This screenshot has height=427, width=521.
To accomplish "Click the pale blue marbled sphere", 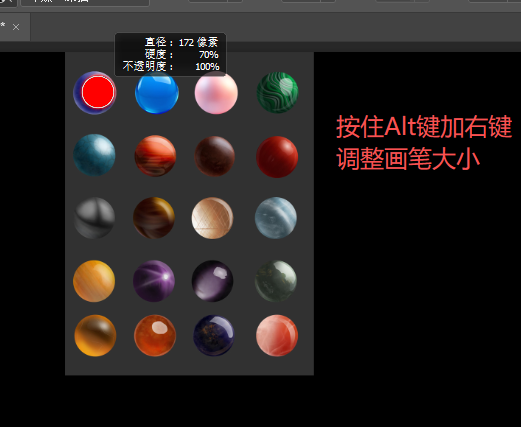I will pos(276,218).
